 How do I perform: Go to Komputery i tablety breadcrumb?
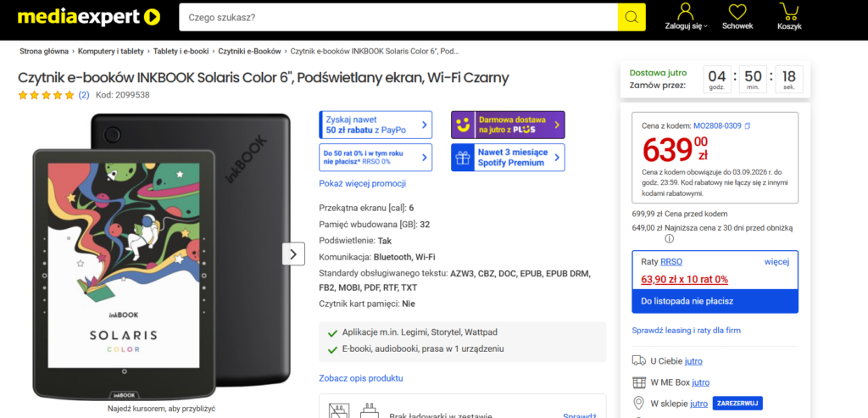click(111, 51)
